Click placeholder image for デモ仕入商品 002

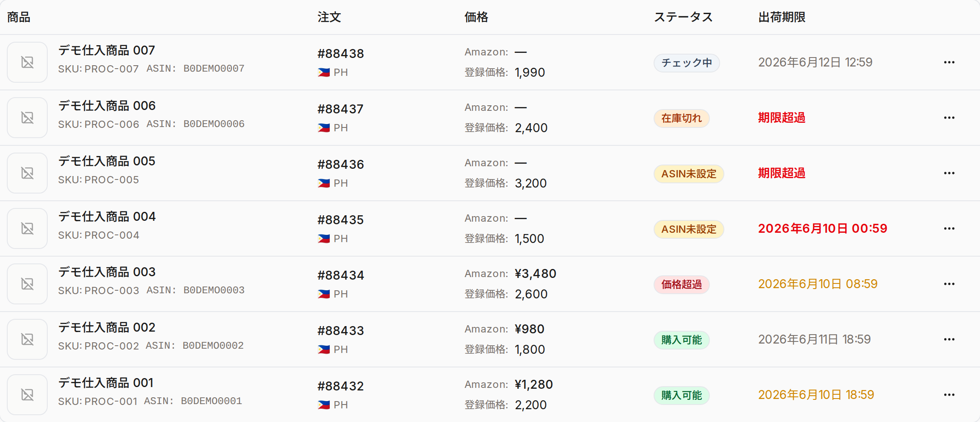(x=27, y=339)
